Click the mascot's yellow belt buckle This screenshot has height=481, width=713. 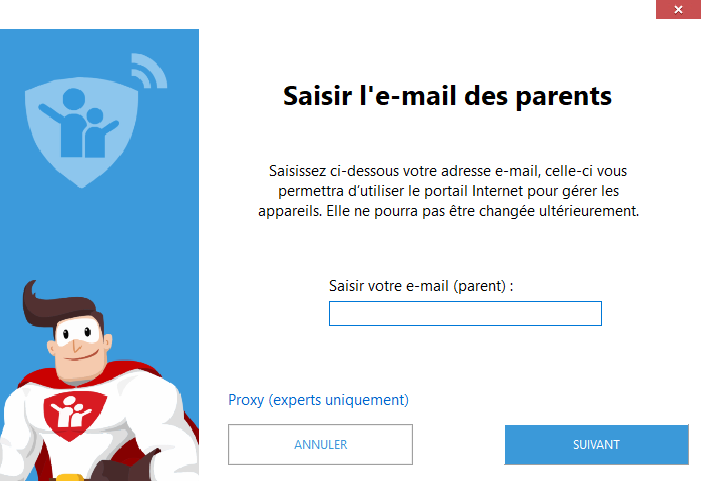[70, 477]
